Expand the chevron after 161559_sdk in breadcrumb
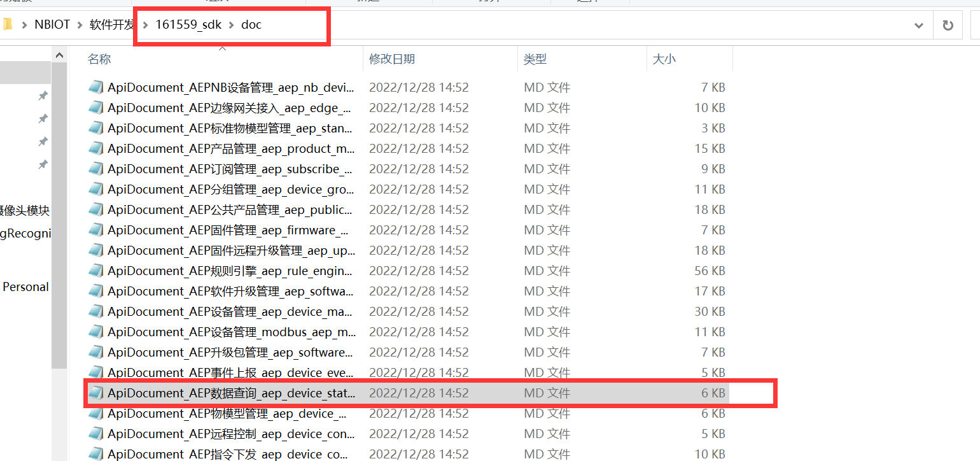Viewport: 980px width, 461px height. pyautogui.click(x=232, y=25)
